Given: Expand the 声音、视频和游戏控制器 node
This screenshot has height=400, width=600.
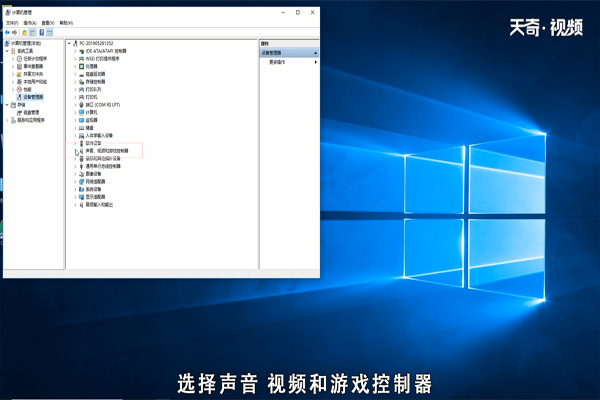Looking at the screenshot, I should [x=75, y=151].
